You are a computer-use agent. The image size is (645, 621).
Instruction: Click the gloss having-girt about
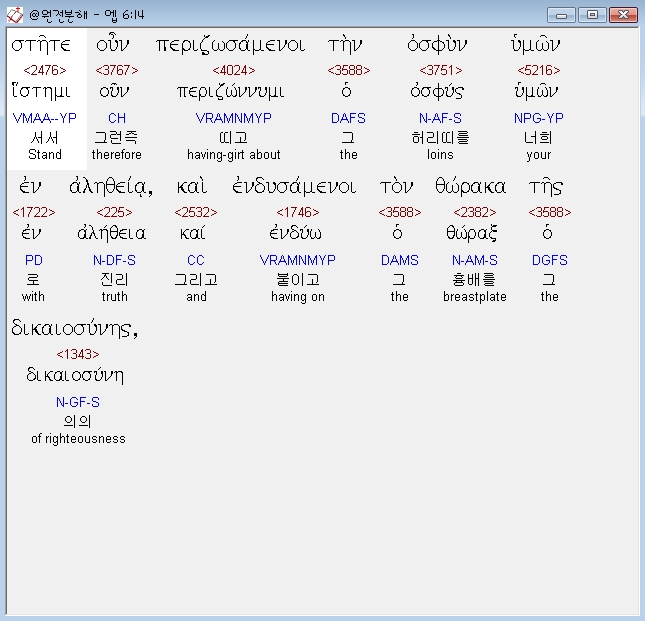(234, 155)
